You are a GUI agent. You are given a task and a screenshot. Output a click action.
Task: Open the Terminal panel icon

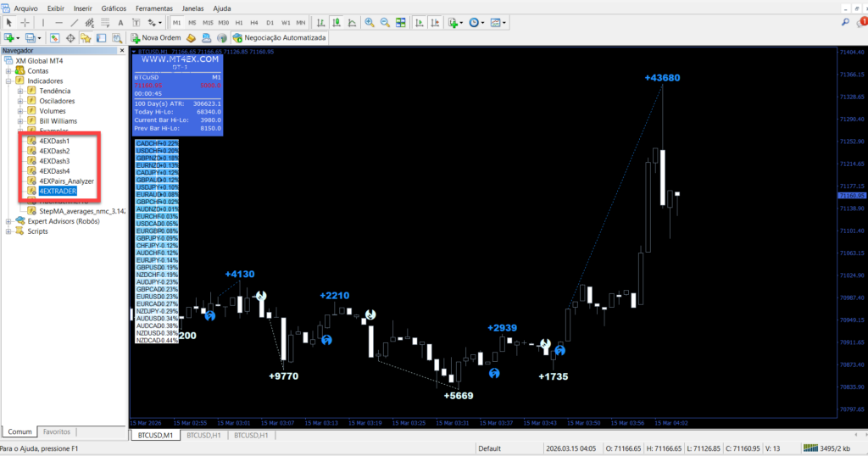point(102,37)
